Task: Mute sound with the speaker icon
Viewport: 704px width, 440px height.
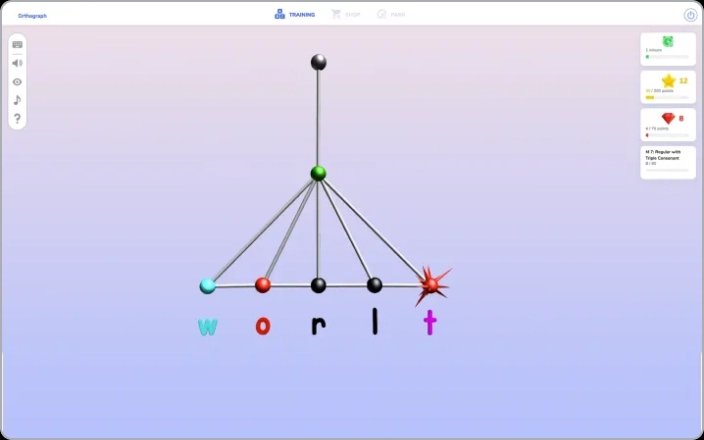Action: [17, 63]
